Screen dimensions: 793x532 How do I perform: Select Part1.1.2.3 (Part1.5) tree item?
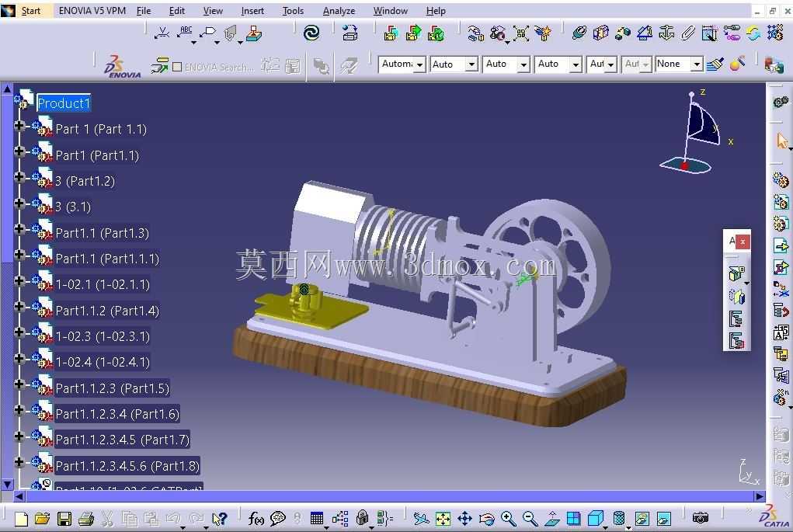(113, 388)
